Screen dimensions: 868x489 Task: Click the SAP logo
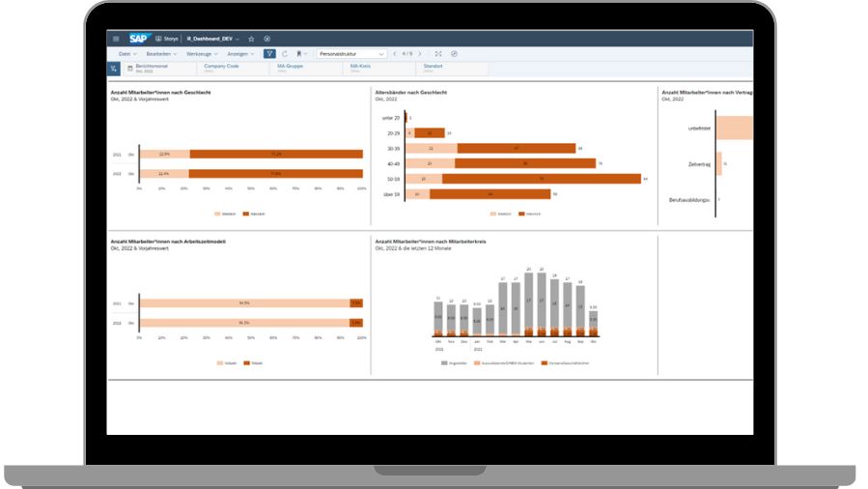138,39
